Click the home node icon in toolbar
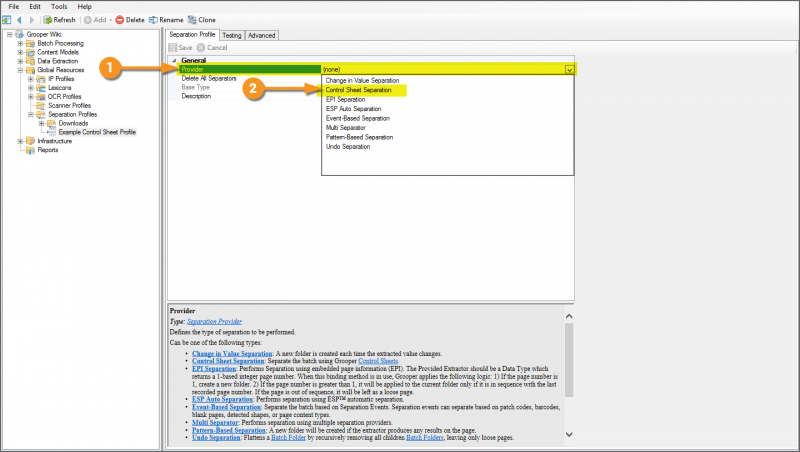 click(7, 20)
